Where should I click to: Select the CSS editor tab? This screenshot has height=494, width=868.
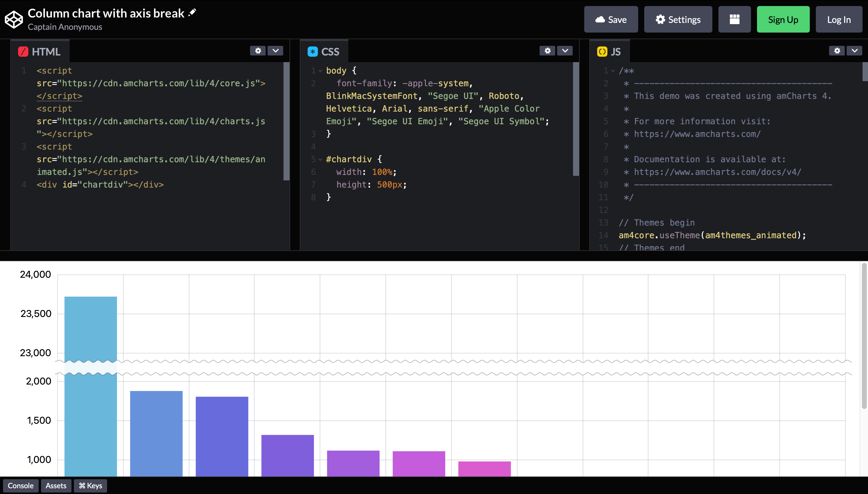[x=324, y=51]
